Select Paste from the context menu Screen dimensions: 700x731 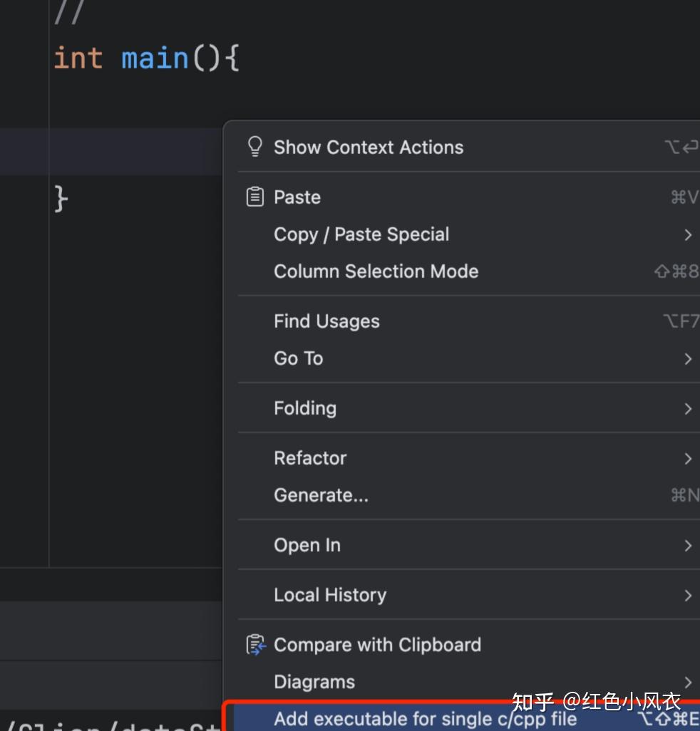(297, 197)
